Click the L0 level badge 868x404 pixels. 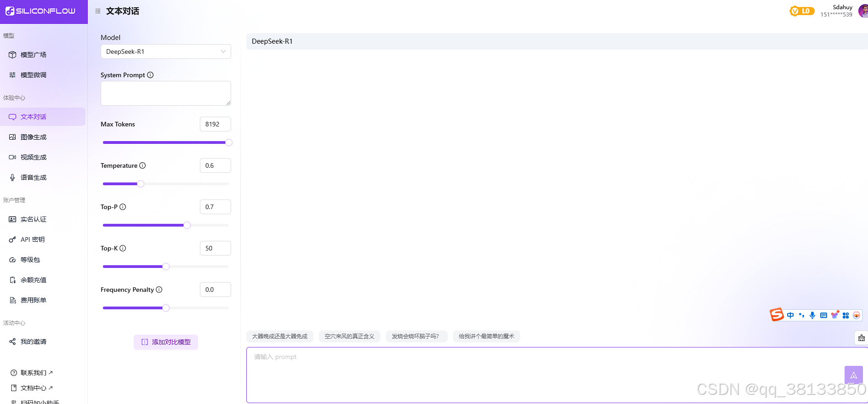pyautogui.click(x=802, y=11)
